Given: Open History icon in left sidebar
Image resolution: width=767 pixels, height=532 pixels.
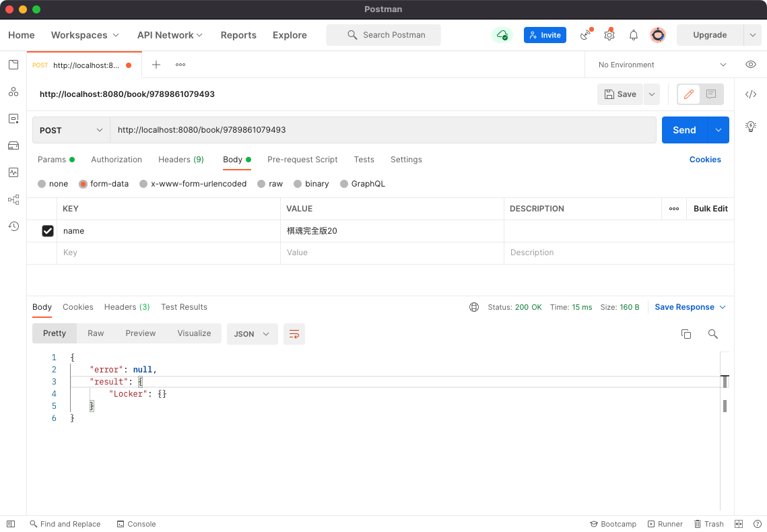Looking at the screenshot, I should [x=13, y=226].
